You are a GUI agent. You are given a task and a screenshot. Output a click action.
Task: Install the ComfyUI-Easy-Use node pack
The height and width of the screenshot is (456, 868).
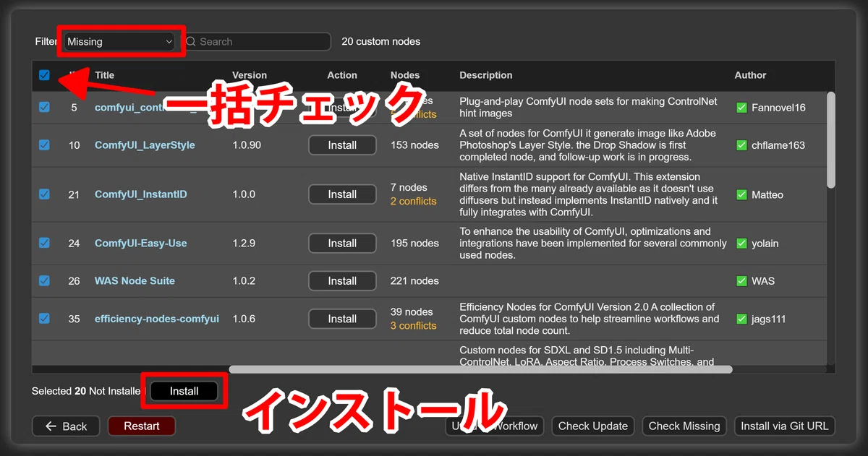pyautogui.click(x=342, y=244)
